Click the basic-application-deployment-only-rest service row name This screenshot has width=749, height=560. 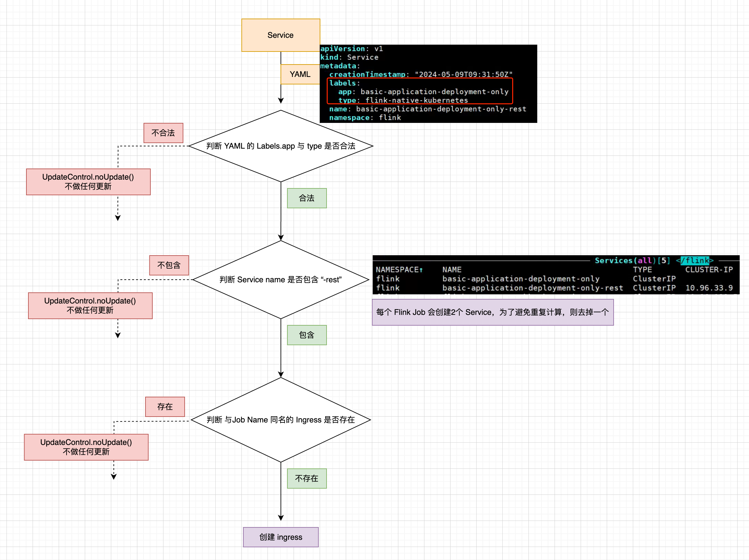coord(533,288)
